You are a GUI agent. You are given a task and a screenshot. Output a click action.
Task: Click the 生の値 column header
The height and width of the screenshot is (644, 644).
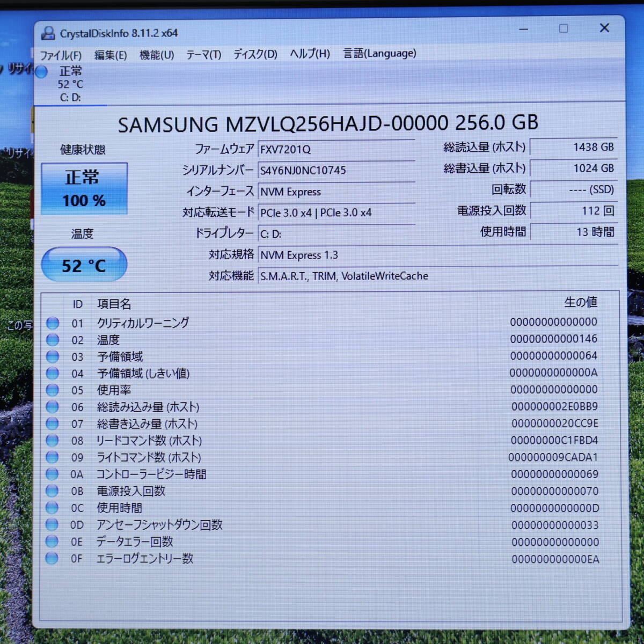(581, 302)
